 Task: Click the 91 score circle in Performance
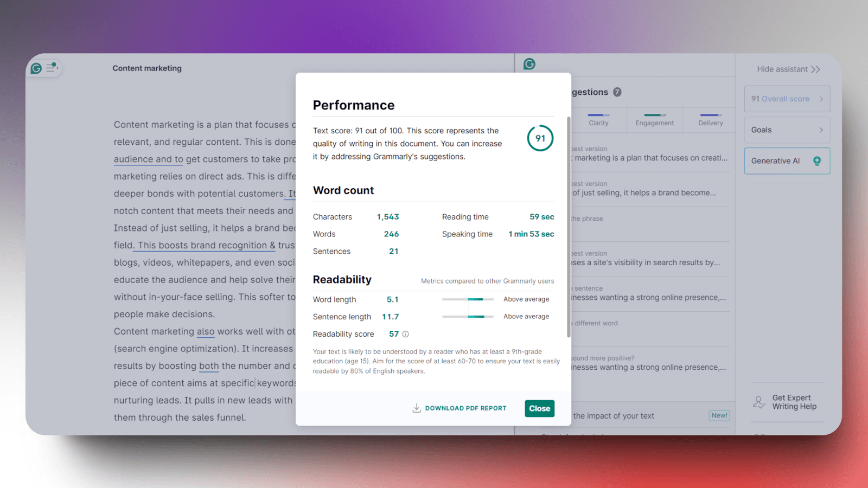pyautogui.click(x=540, y=138)
